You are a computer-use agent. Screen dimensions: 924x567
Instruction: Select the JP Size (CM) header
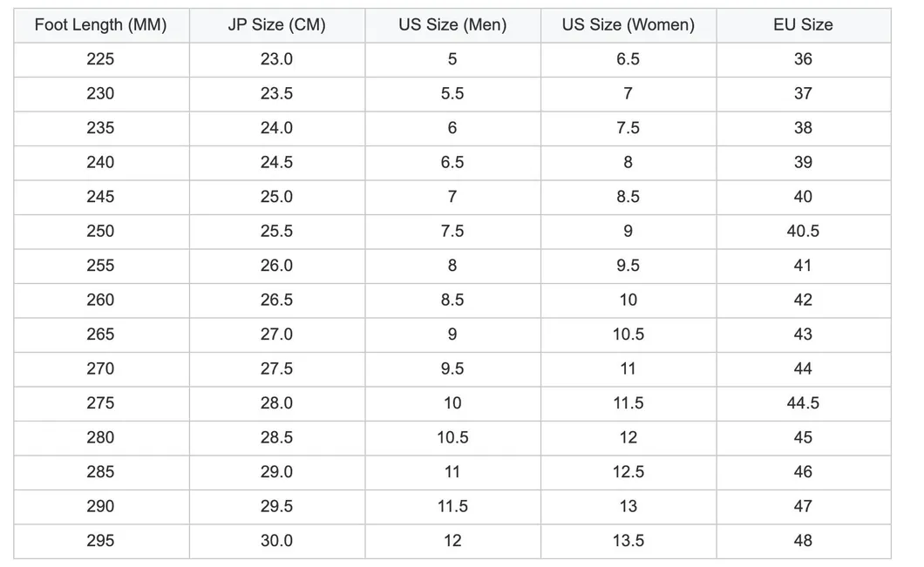277,24
